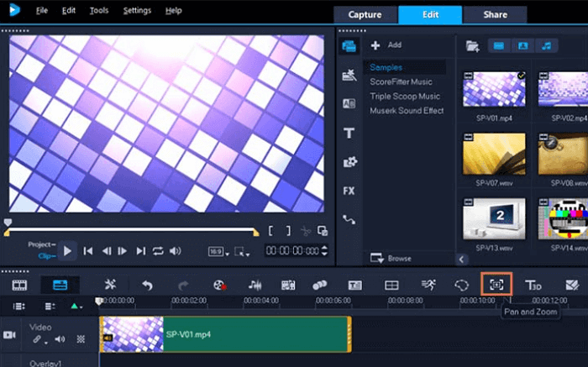The height and width of the screenshot is (367, 588).
Task: Collapse the library panel with left chevron
Action: pos(461,260)
